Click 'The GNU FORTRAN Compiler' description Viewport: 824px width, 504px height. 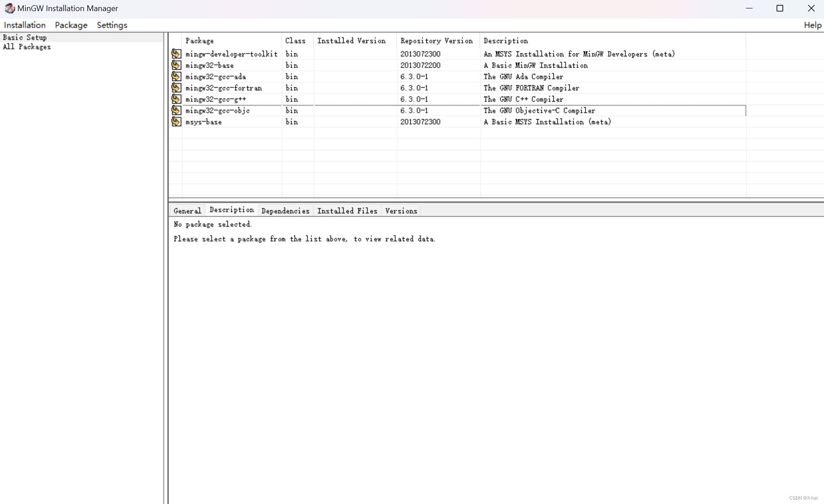point(531,88)
